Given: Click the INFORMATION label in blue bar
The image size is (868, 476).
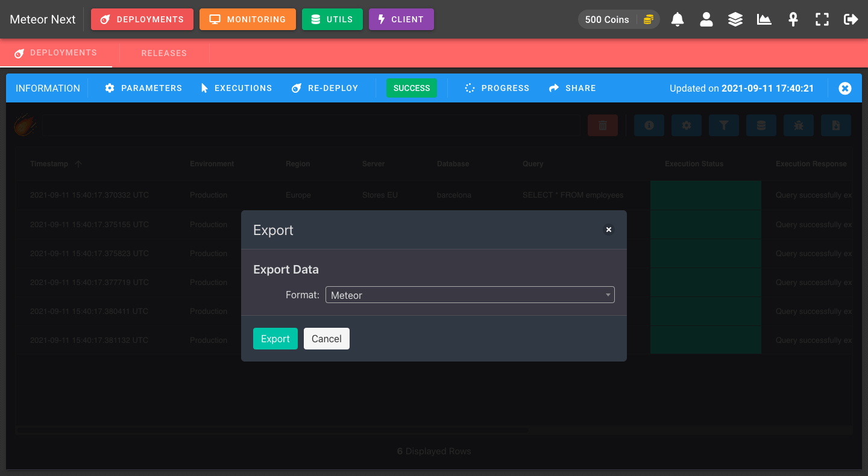Looking at the screenshot, I should click(x=48, y=88).
